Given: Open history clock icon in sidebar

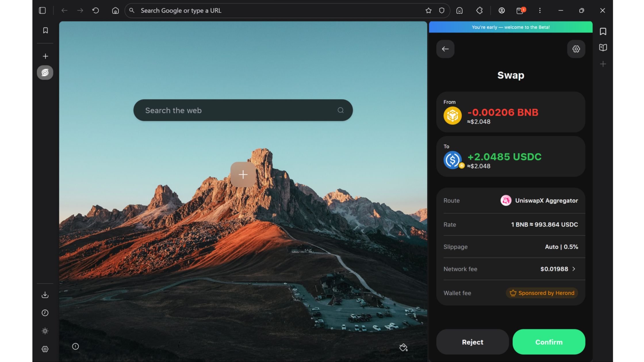Looking at the screenshot, I should [x=45, y=313].
